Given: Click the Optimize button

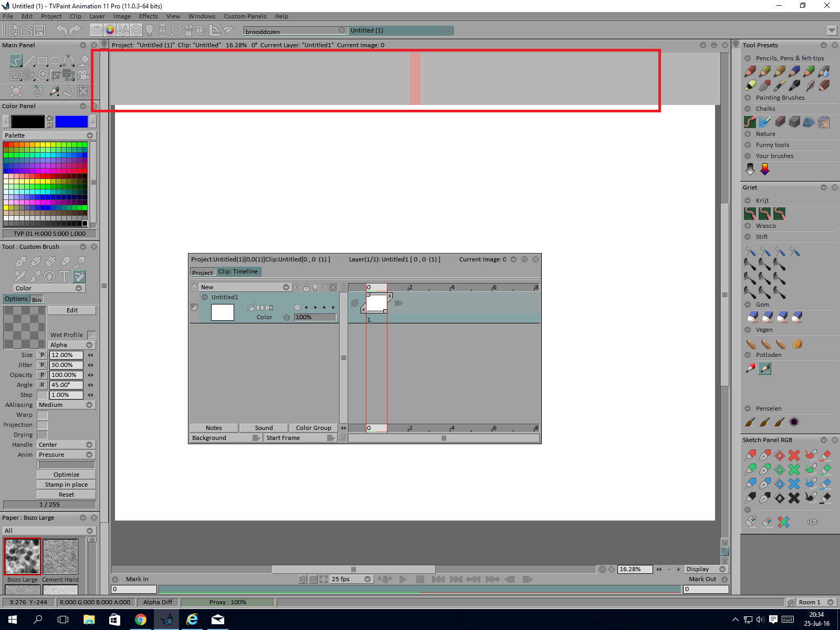Looking at the screenshot, I should (66, 475).
